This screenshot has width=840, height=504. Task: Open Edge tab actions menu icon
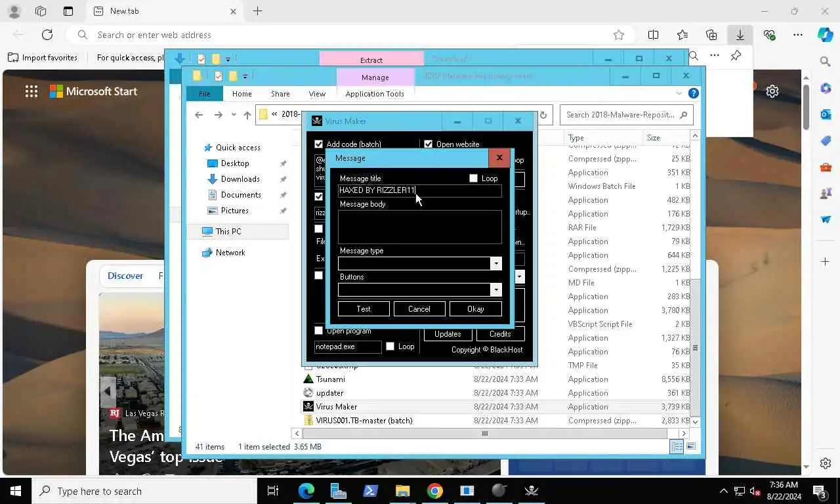pos(68,11)
